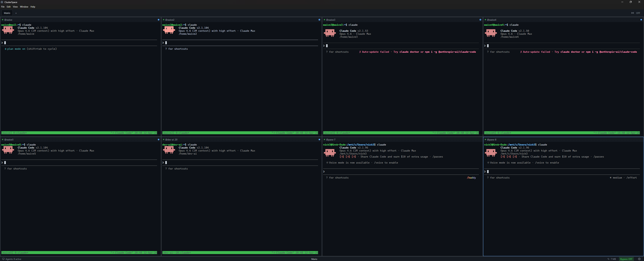The width and height of the screenshot is (644, 261).
Task: Click ? for shortcuts in @waive5 pane
Action: click(x=16, y=169)
